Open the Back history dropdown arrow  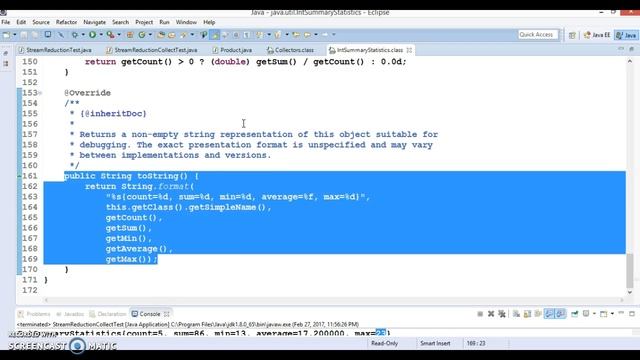316,35
